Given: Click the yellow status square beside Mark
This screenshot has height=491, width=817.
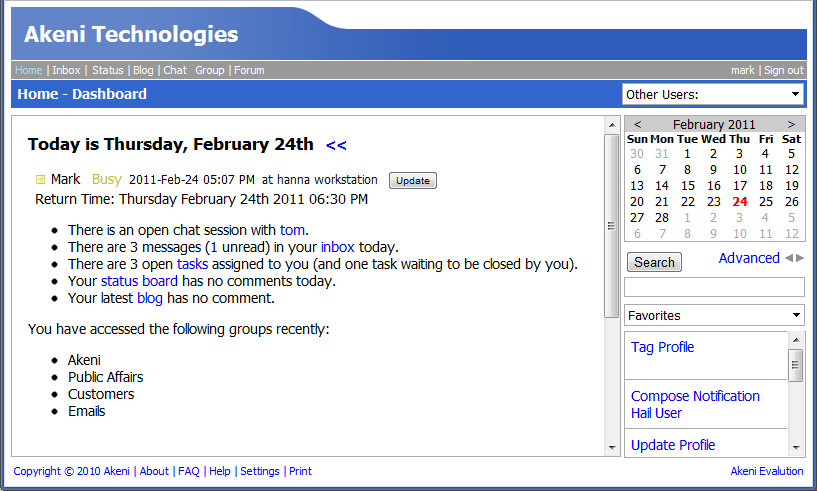Looking at the screenshot, I should point(41,180).
